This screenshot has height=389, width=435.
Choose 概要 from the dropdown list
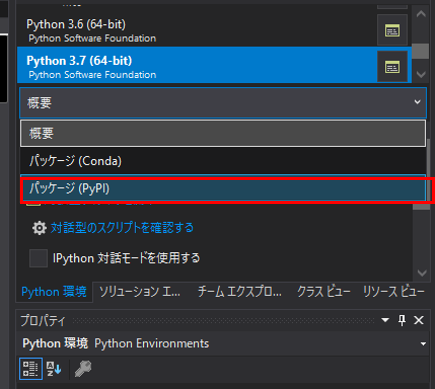click(x=223, y=134)
